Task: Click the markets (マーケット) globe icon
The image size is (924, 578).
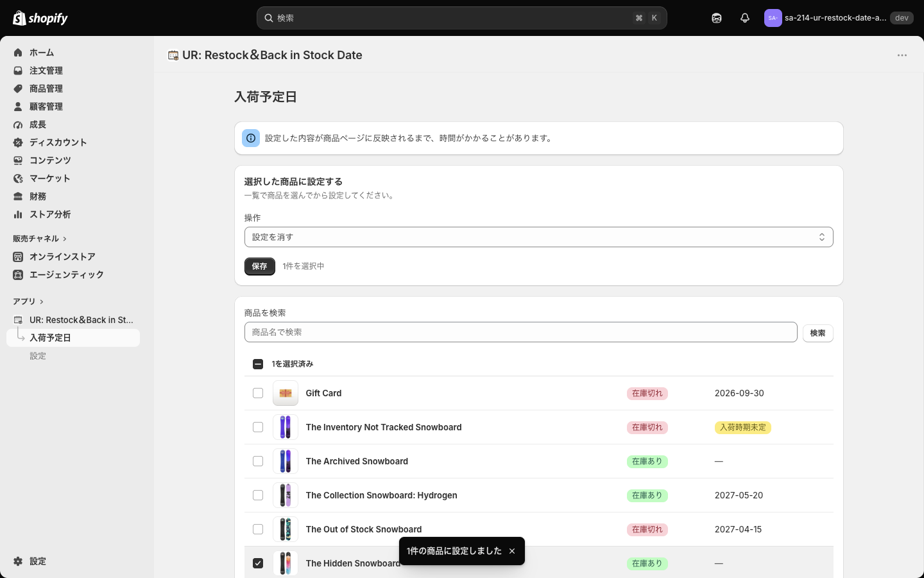Action: [18, 179]
